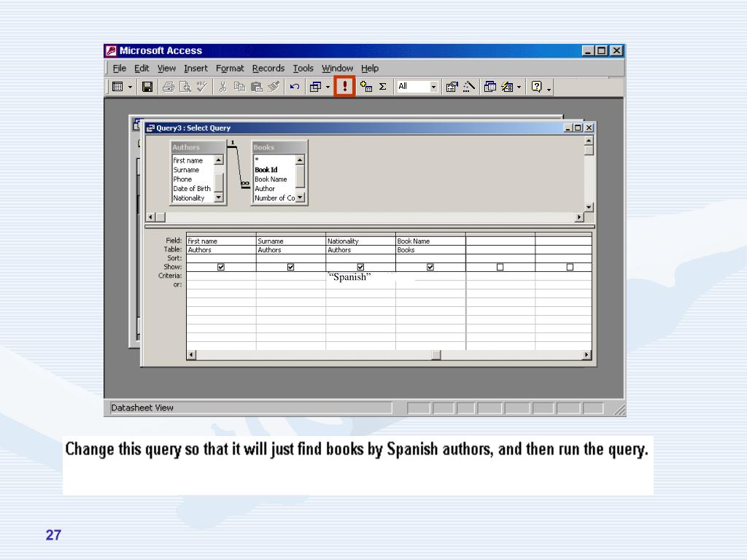
Task: Open the View menu
Action: click(166, 69)
